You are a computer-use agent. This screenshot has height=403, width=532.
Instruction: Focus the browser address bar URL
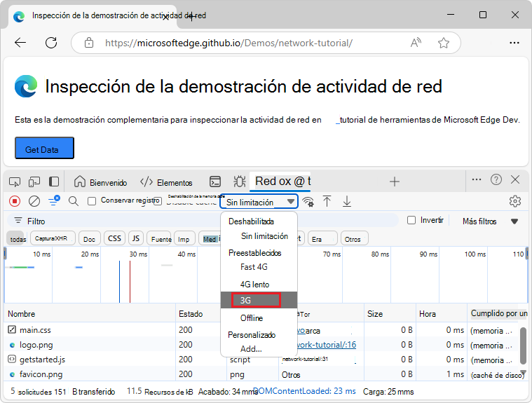click(x=229, y=43)
